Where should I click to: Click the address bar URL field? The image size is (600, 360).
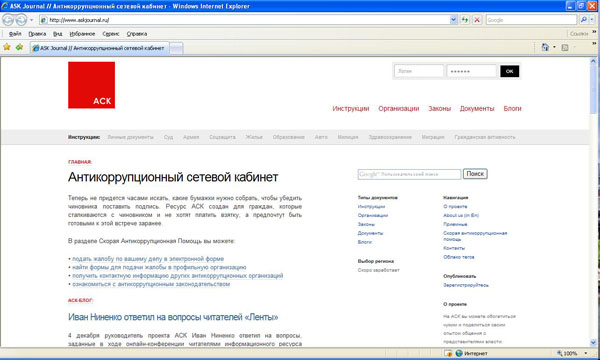coord(244,20)
